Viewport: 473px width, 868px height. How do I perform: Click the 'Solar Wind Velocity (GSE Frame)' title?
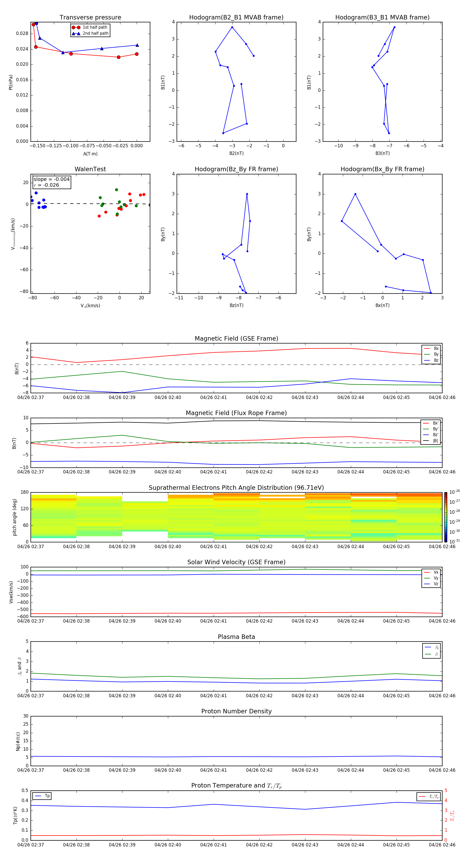[236, 562]
